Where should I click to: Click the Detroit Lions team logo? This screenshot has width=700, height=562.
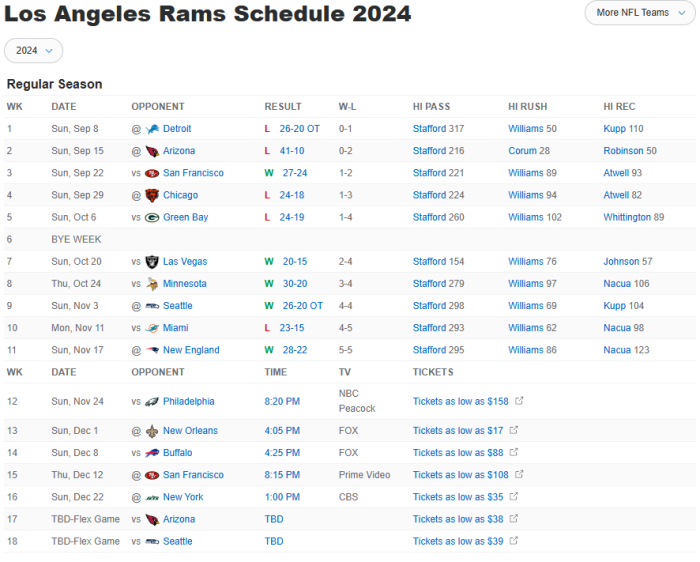click(152, 129)
